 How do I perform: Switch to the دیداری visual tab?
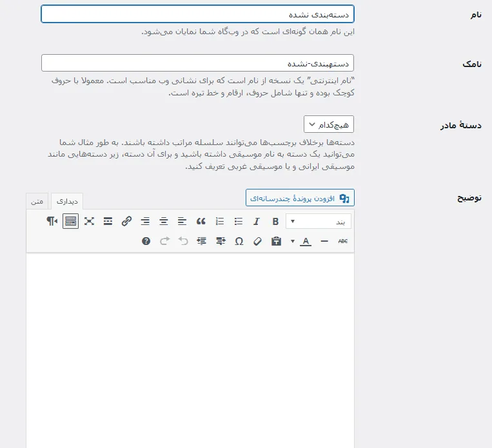(x=67, y=201)
